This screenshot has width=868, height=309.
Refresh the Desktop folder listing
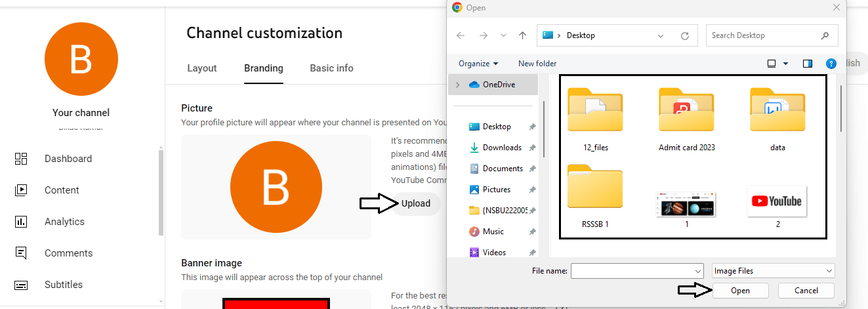coord(685,35)
